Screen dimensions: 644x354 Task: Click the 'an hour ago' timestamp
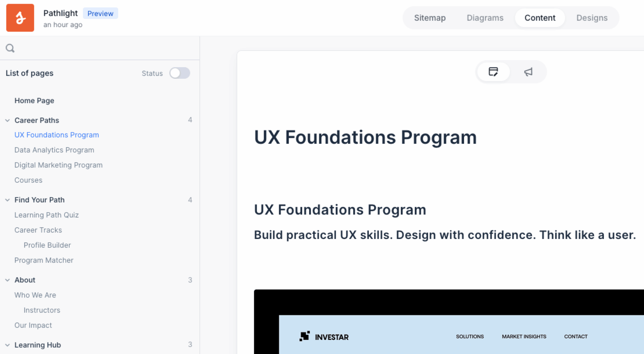pyautogui.click(x=63, y=25)
